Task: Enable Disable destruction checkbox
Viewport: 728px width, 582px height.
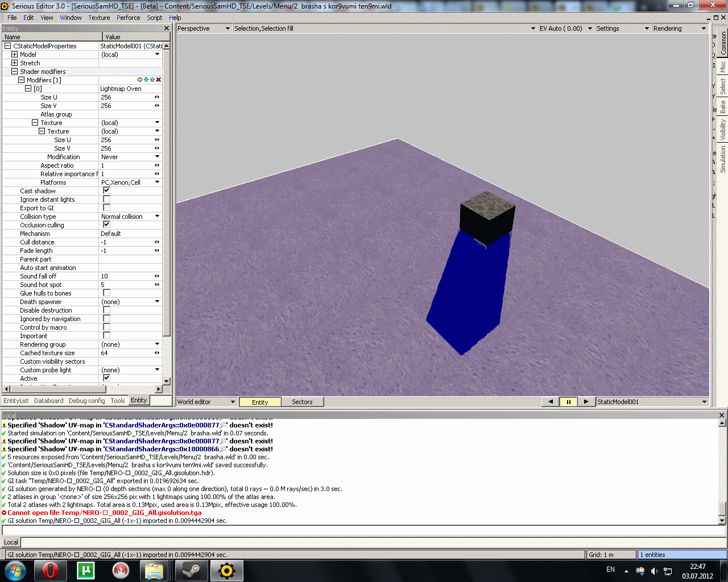Action: (106, 310)
